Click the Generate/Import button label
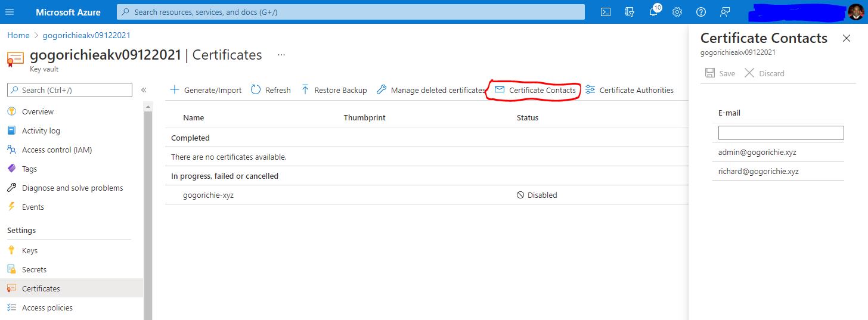868x320 pixels. pos(213,91)
